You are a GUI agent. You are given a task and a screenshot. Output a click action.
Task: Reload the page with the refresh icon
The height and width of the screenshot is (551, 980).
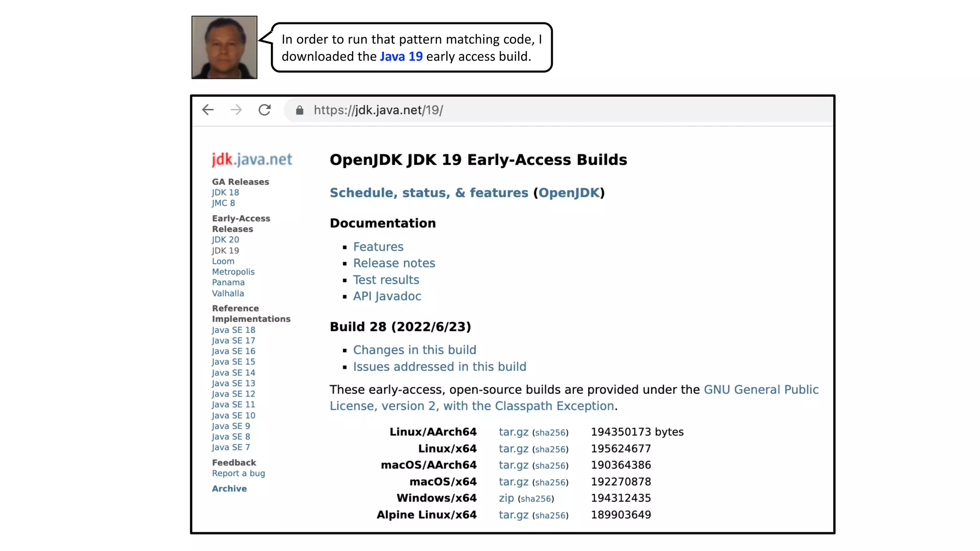click(265, 110)
